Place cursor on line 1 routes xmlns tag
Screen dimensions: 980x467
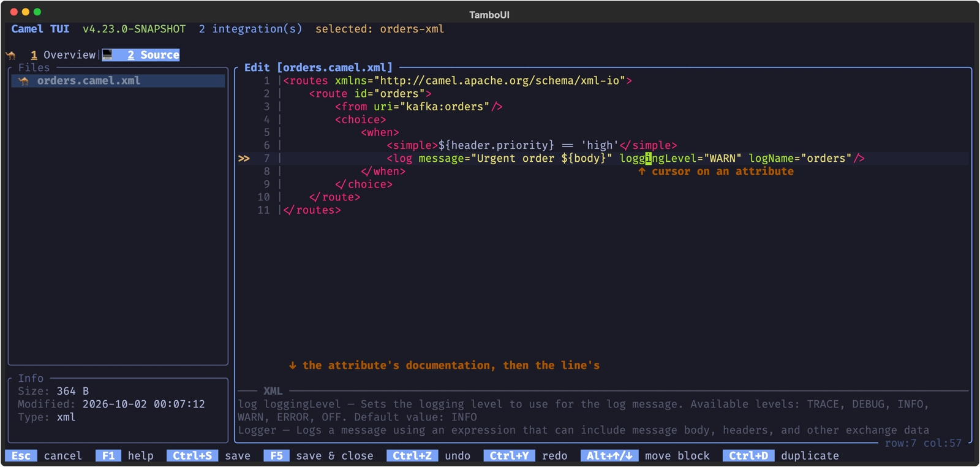(458, 81)
